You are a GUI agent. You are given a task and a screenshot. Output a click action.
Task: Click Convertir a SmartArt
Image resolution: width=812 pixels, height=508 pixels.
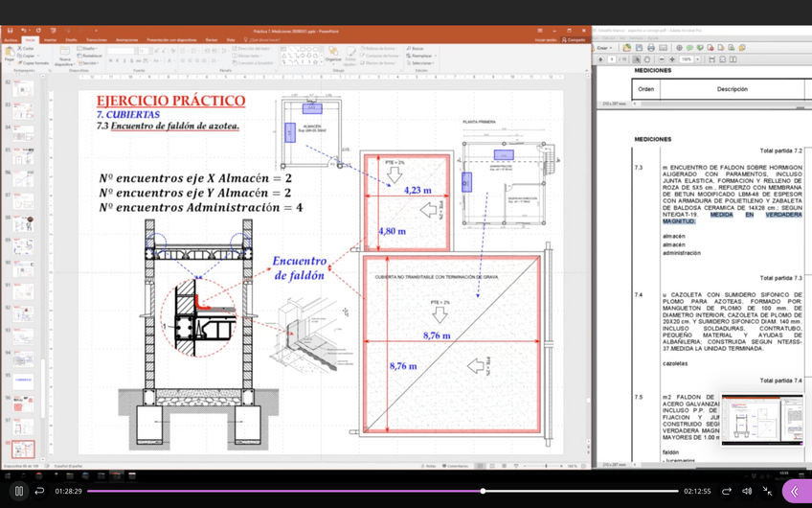click(253, 62)
